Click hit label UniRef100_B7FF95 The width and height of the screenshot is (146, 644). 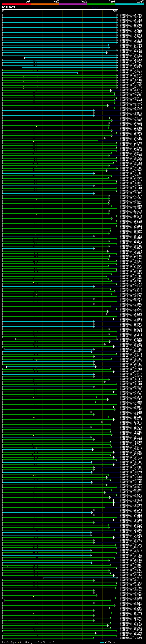pos(131,45)
